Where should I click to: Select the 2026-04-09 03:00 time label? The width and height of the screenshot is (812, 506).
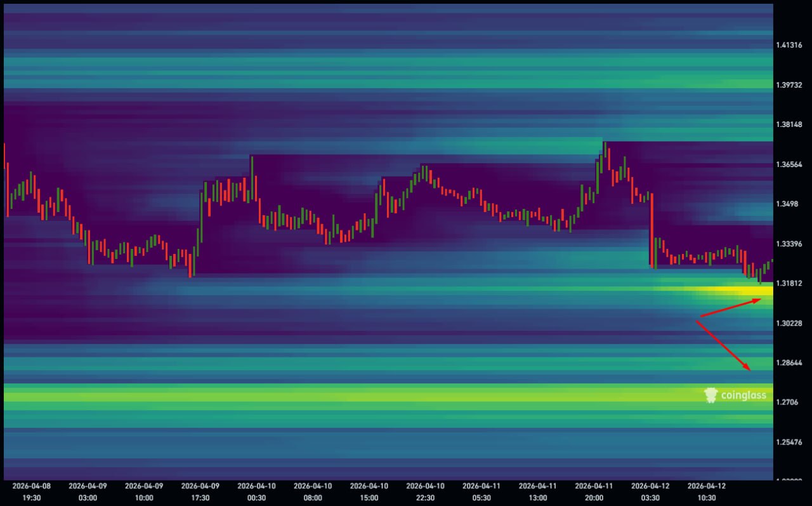click(x=88, y=492)
